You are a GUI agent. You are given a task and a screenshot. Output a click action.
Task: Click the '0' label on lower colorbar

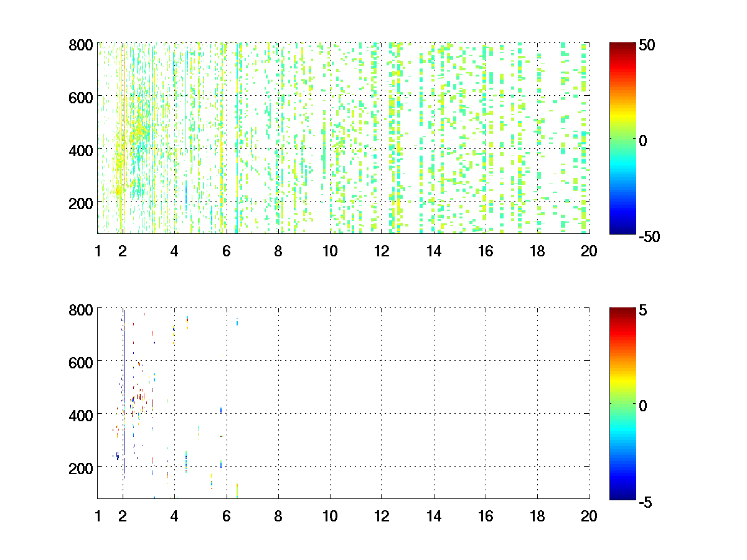[643, 406]
